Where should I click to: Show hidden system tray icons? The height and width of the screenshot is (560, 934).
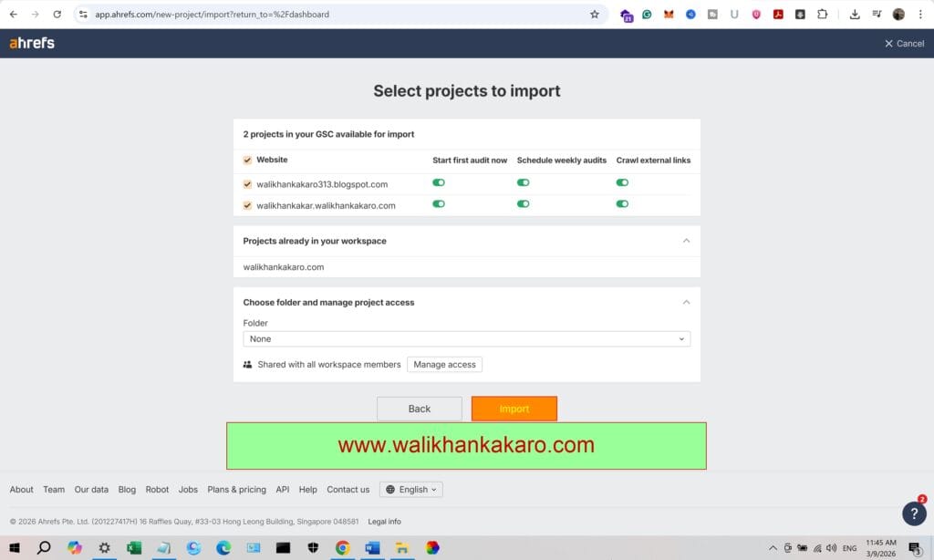tap(773, 548)
